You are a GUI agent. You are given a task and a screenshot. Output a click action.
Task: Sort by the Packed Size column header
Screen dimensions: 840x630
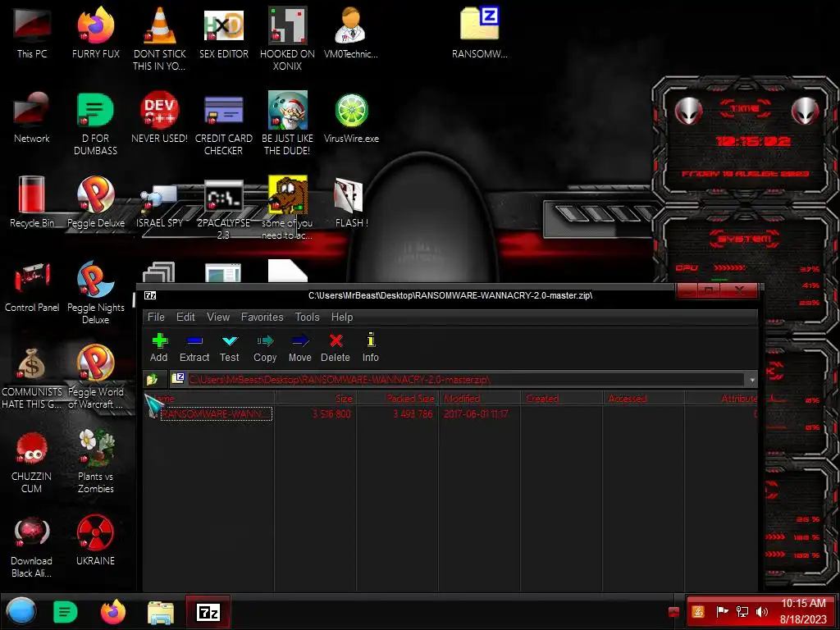(x=398, y=399)
